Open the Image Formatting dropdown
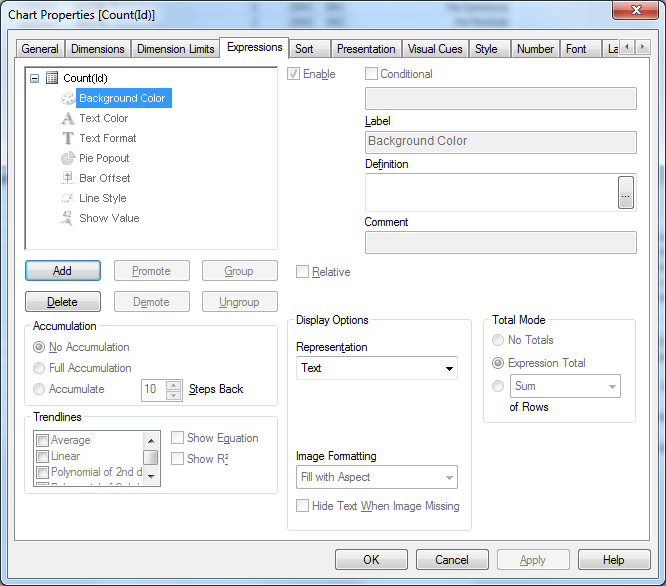The image size is (666, 586). click(x=377, y=477)
